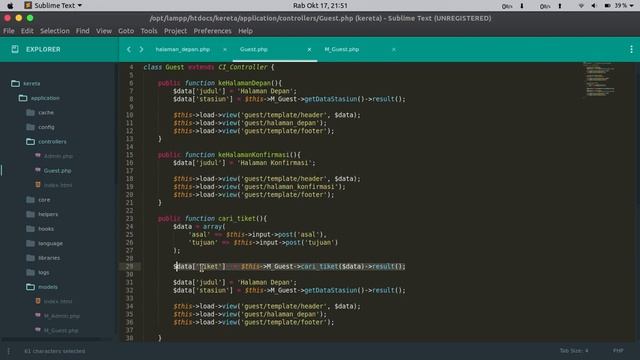The width and height of the screenshot is (640, 360).
Task: Click '61 characters selected' status text
Action: pos(55,351)
